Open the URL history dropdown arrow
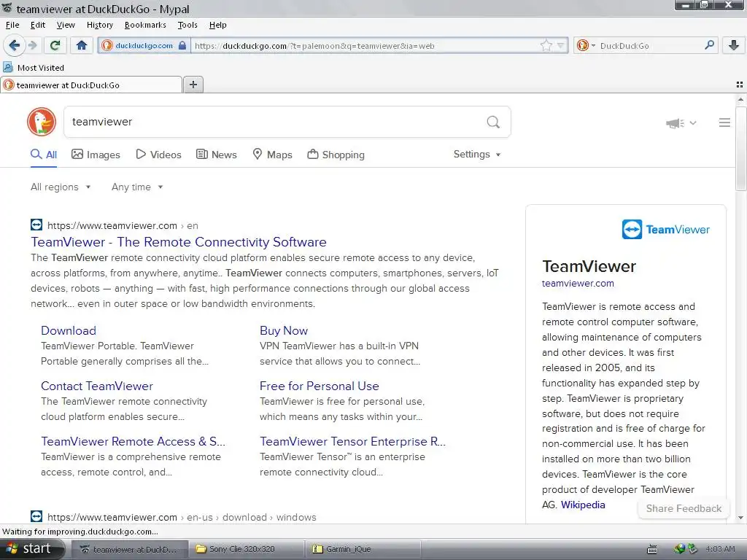Screen dimensions: 747x560 (561, 46)
